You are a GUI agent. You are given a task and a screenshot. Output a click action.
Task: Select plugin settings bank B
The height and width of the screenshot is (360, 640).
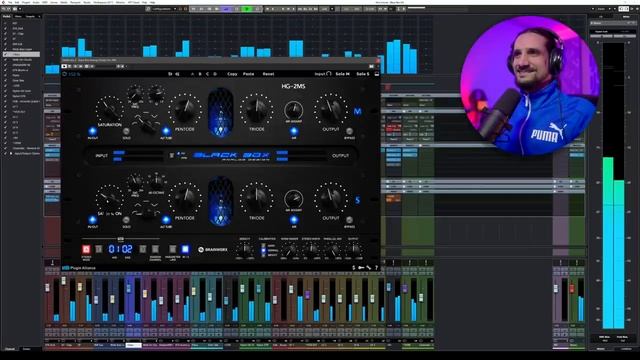(200, 74)
